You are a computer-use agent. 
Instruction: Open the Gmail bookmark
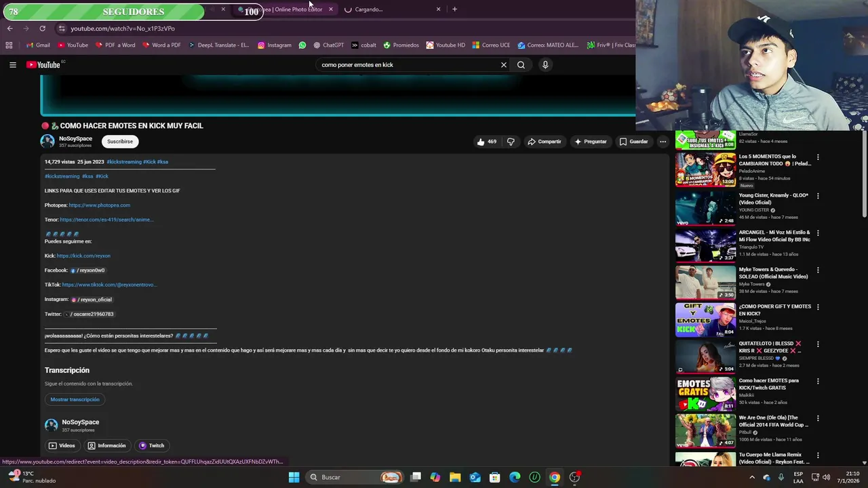click(x=38, y=45)
